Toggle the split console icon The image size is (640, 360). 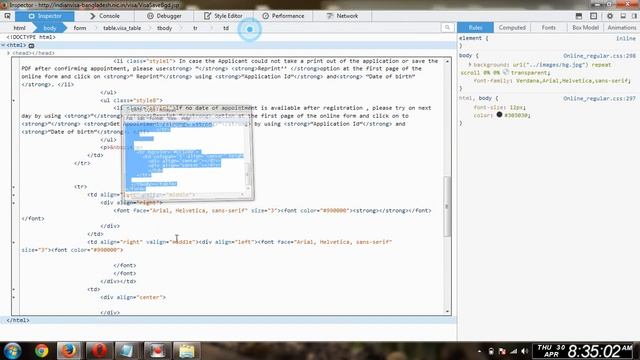coord(579,16)
